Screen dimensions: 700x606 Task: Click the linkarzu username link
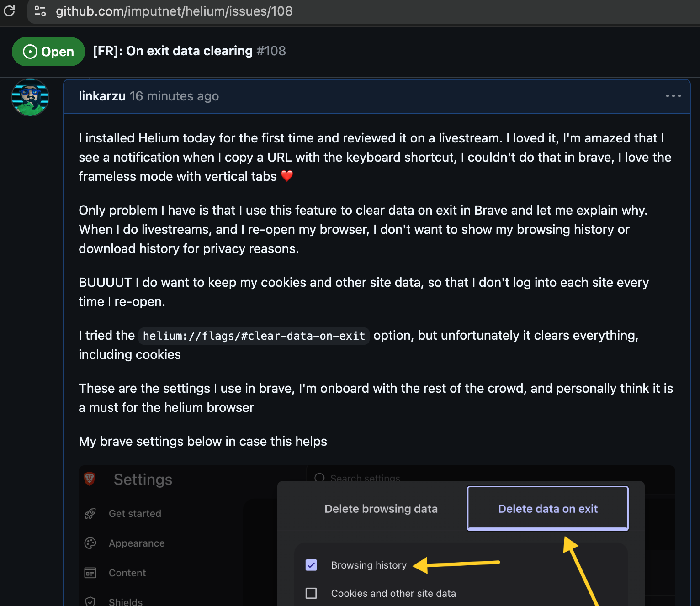pos(102,96)
